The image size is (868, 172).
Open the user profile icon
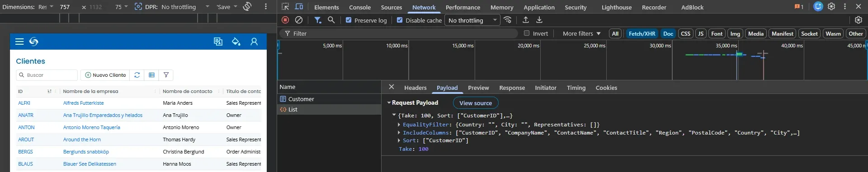[254, 42]
